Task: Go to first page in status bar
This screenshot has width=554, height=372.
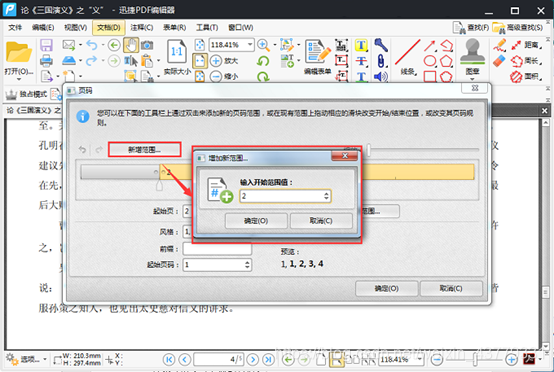Action: point(169,360)
